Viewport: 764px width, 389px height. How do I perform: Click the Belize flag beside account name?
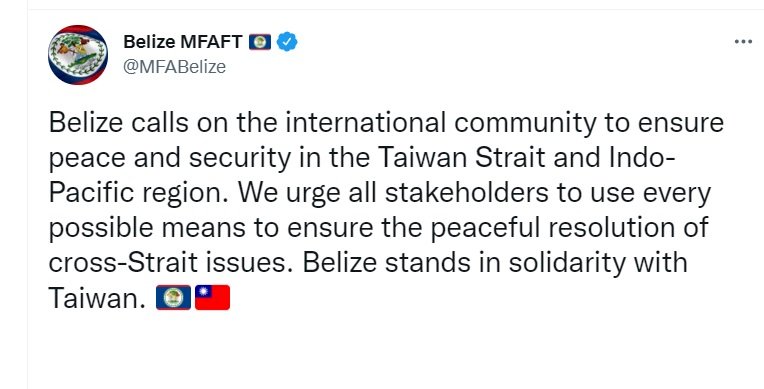[x=260, y=42]
